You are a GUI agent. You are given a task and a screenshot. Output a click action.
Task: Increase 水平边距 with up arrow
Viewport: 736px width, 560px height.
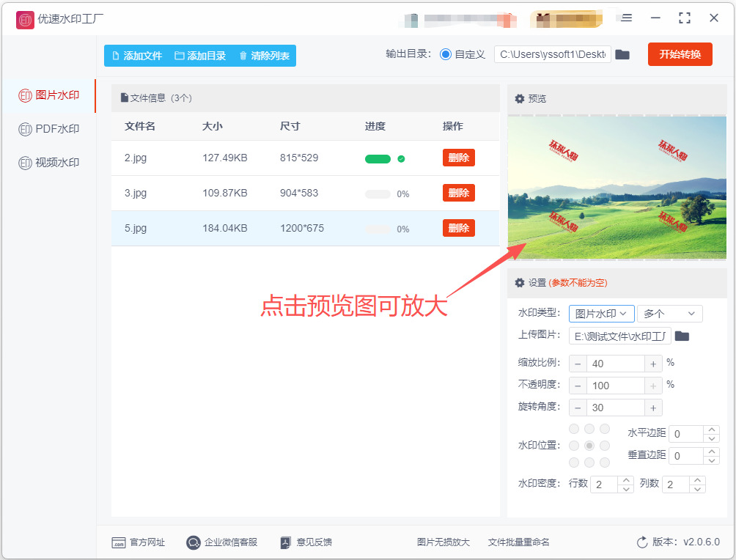tap(712, 430)
